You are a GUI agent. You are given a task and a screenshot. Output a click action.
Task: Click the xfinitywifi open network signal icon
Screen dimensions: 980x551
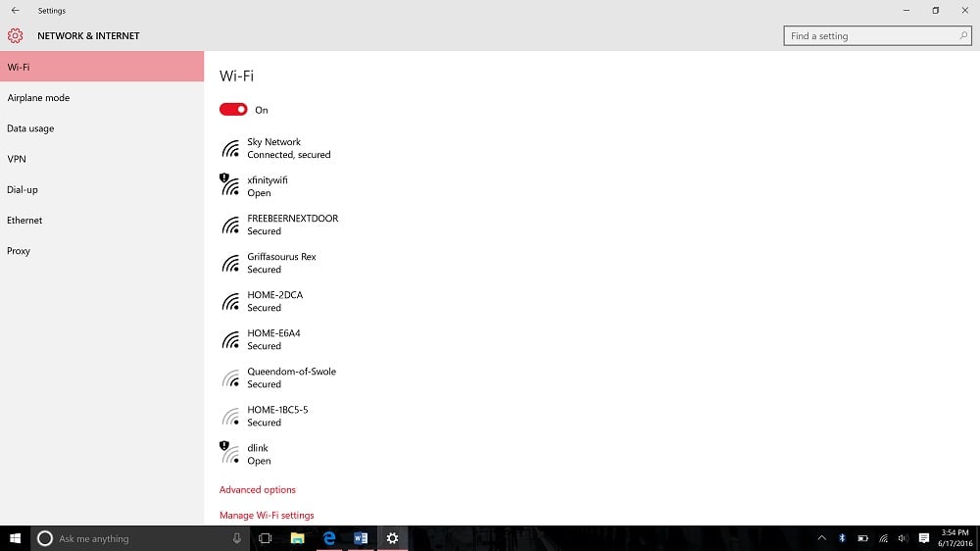230,185
